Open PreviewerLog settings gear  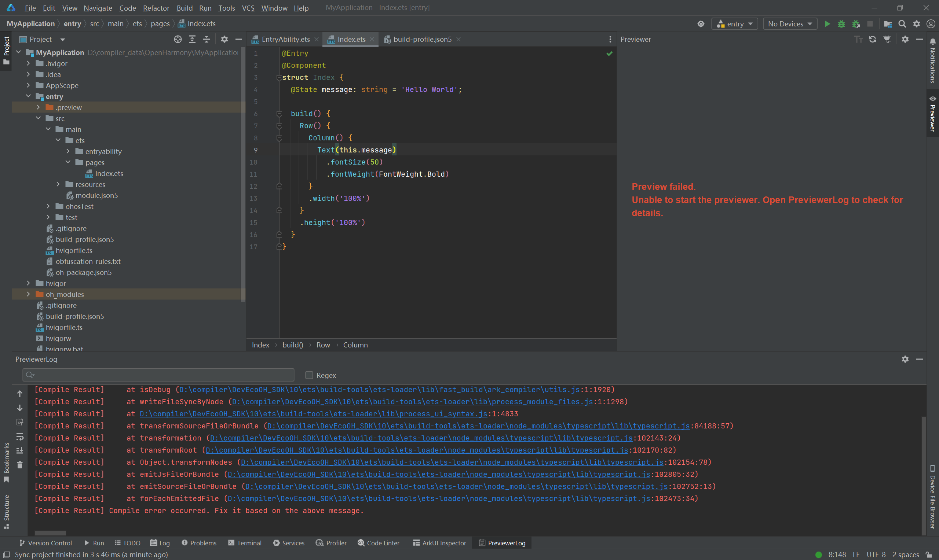click(905, 359)
